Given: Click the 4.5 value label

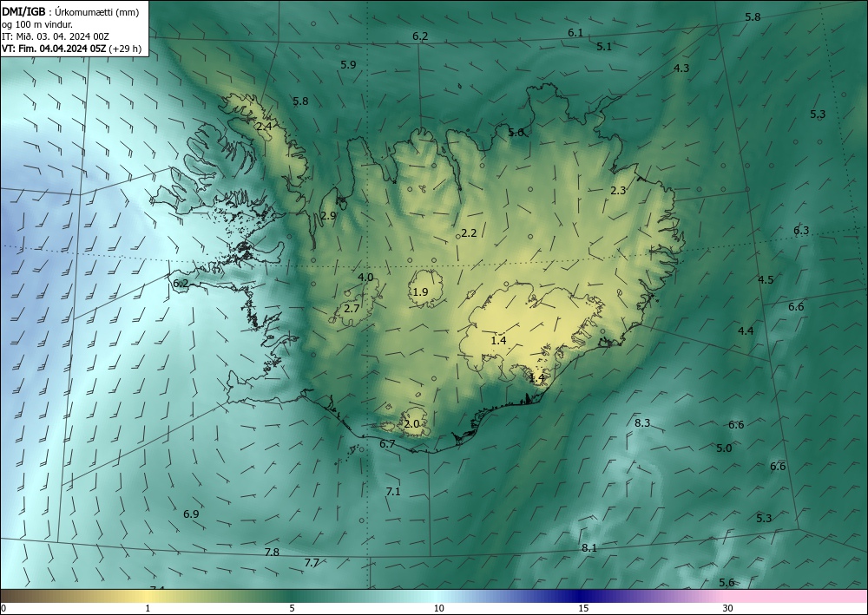Looking at the screenshot, I should point(766,280).
